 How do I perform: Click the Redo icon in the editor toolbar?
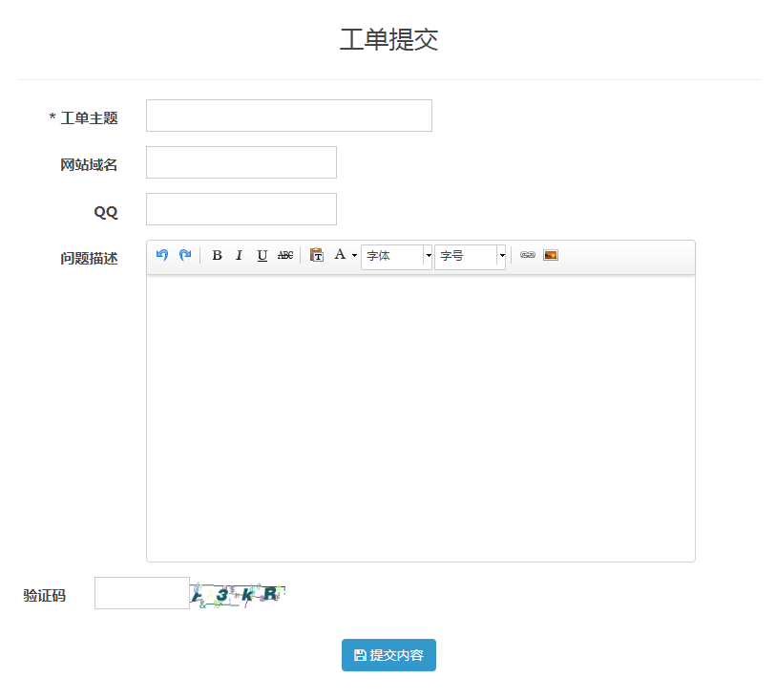tap(184, 255)
